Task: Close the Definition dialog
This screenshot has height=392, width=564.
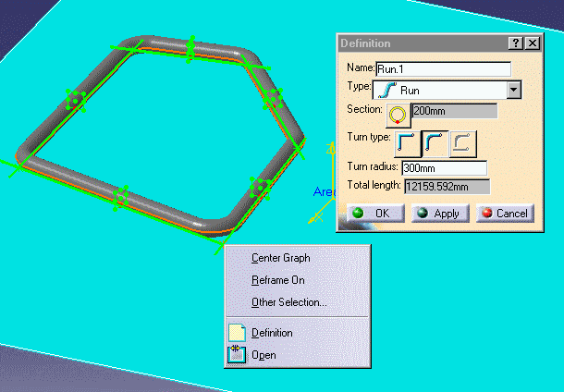Action: [x=531, y=43]
